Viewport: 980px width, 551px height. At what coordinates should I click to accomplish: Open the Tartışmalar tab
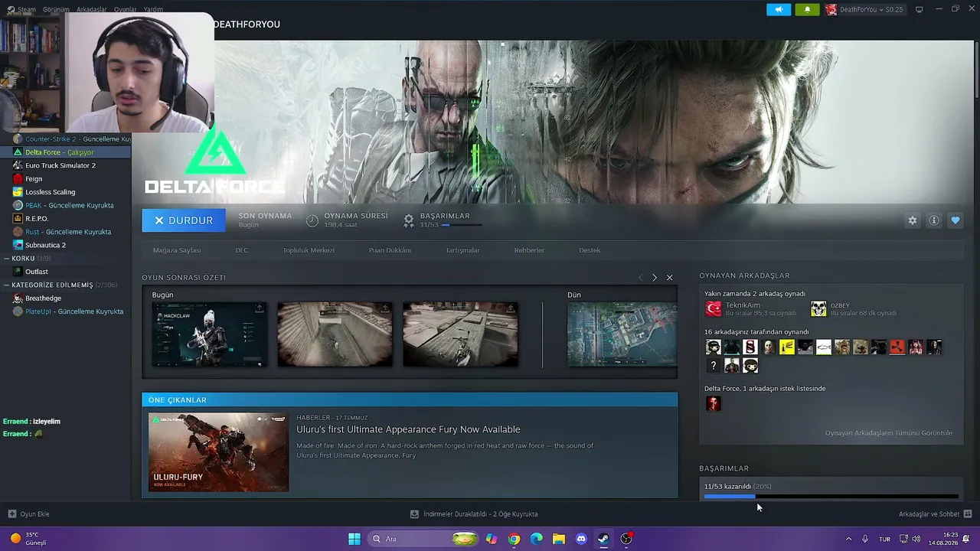point(462,250)
